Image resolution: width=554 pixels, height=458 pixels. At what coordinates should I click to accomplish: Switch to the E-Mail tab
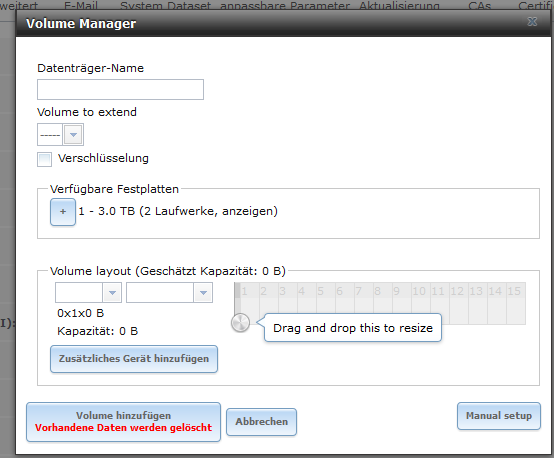(x=81, y=6)
